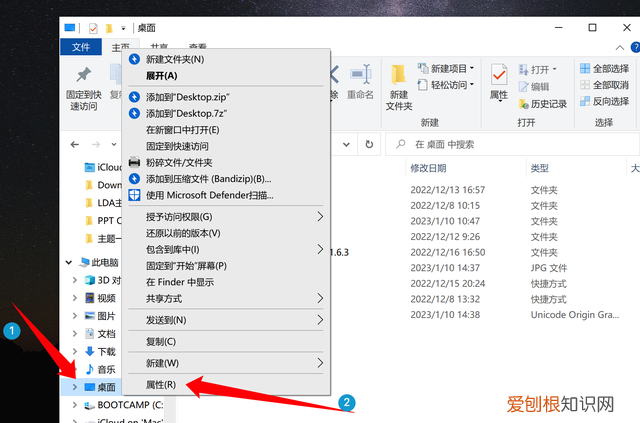Viewport: 640px width, 423px height.
Task: Open the 文件 ribbon tab
Action: 81,47
